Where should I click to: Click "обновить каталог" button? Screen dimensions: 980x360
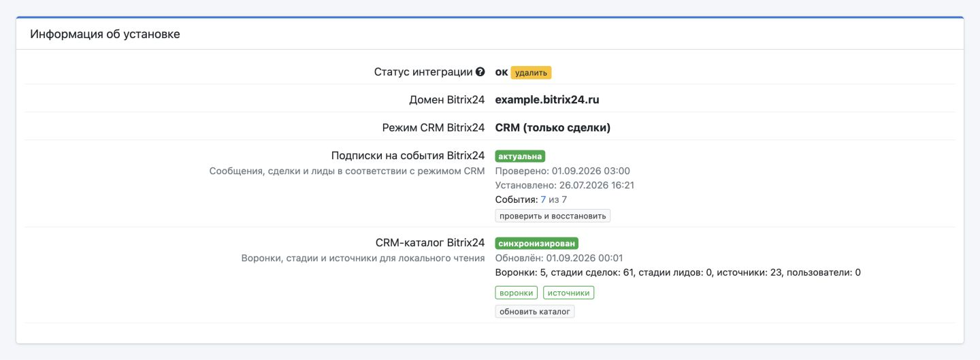tap(535, 312)
